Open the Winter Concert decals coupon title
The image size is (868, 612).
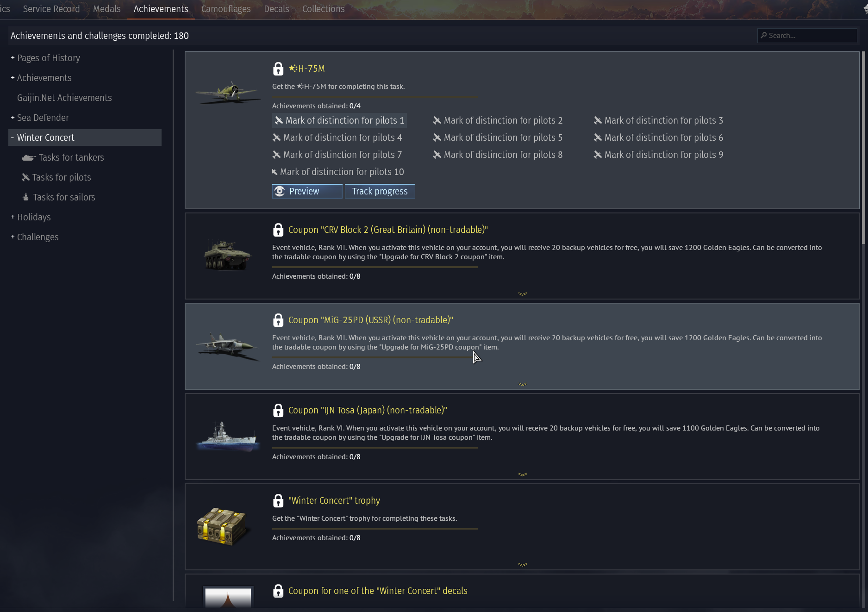(378, 591)
